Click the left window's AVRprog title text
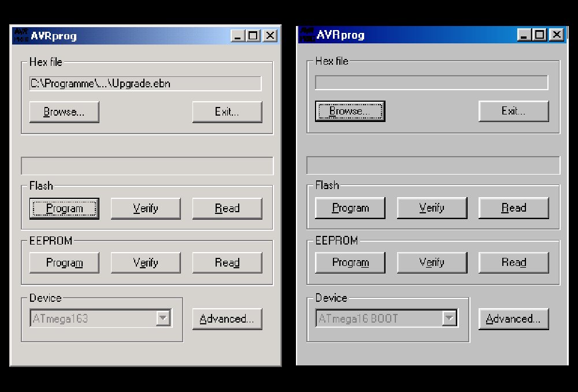 pos(54,36)
